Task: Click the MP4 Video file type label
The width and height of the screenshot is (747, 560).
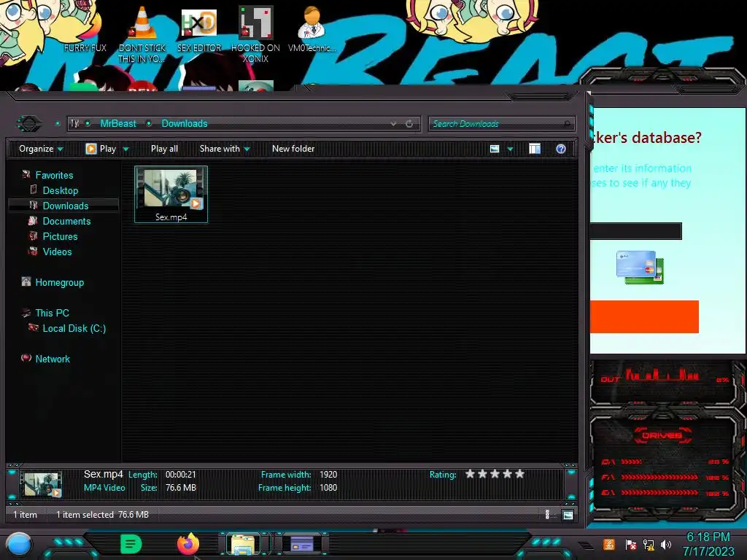Action: [104, 488]
